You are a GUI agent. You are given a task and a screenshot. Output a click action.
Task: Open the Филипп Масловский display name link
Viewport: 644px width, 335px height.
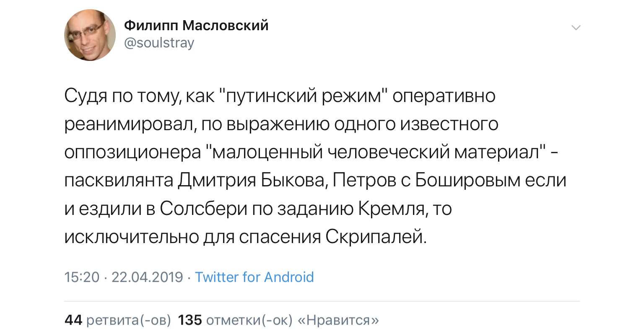pyautogui.click(x=196, y=26)
